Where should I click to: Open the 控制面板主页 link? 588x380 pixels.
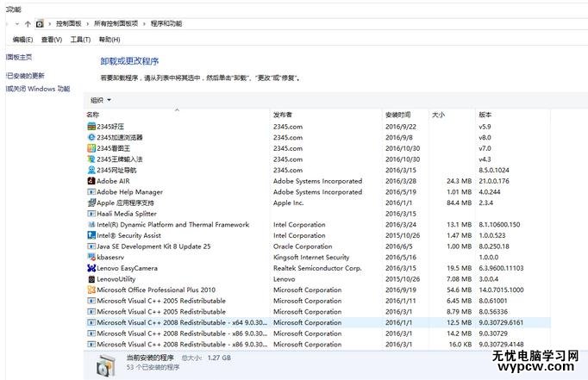19,57
